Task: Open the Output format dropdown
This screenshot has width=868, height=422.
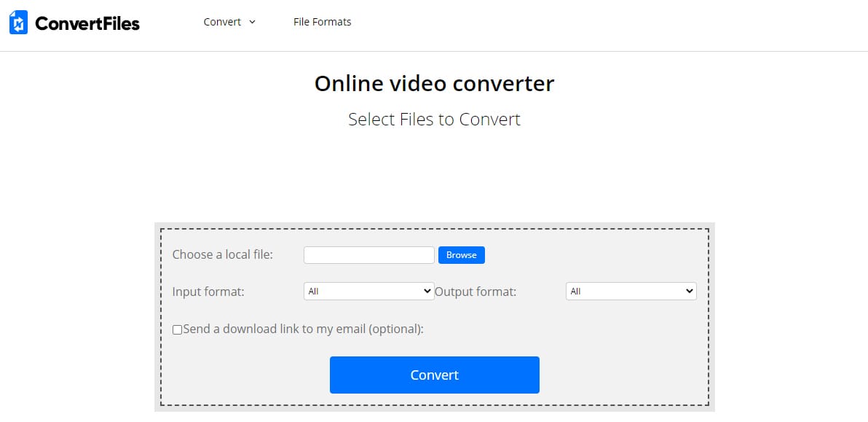Action: pos(626,292)
